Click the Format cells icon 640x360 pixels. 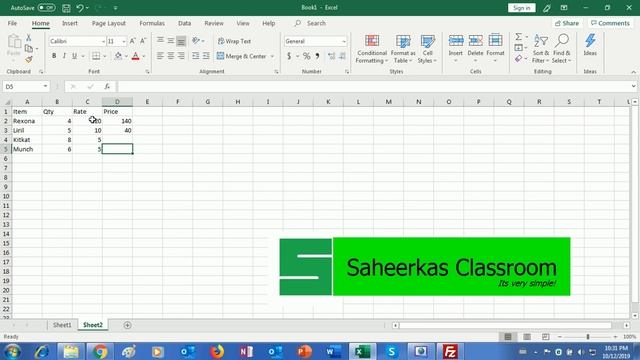[495, 41]
